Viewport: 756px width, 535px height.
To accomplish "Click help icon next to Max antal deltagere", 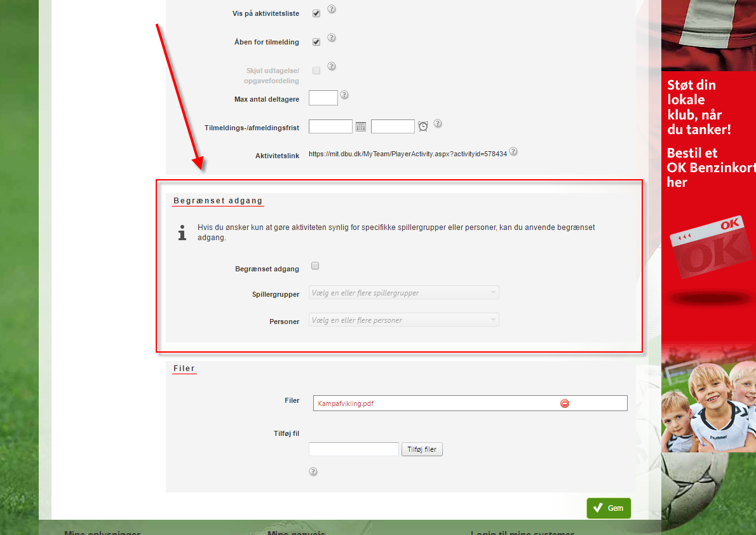I will click(x=344, y=95).
